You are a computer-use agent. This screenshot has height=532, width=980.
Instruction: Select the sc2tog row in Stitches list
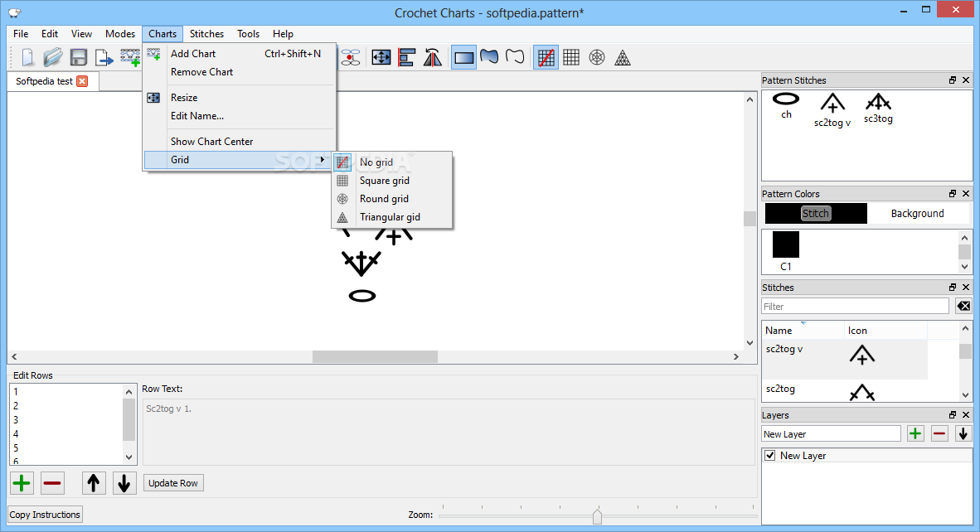coord(844,389)
